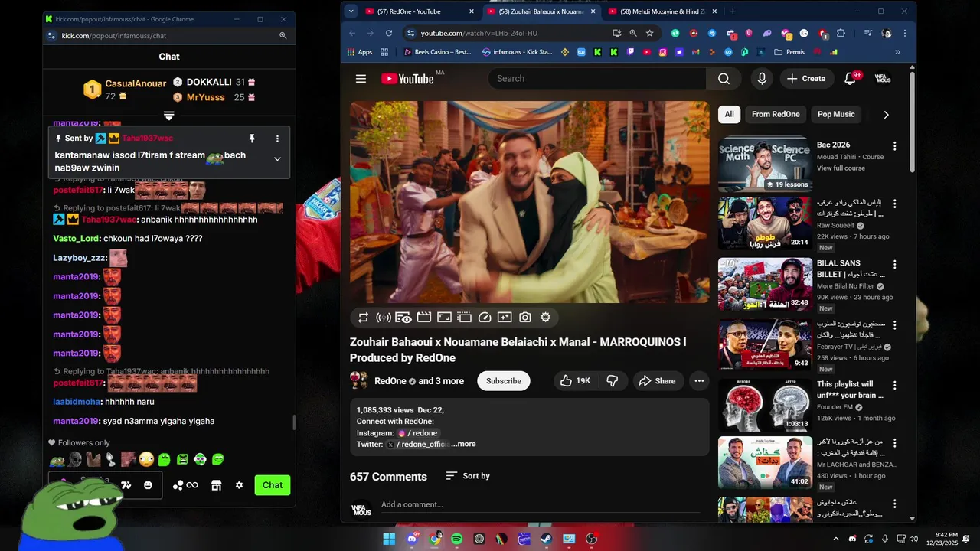
Task: Show hidden bookmarks with double chevron
Action: click(897, 52)
